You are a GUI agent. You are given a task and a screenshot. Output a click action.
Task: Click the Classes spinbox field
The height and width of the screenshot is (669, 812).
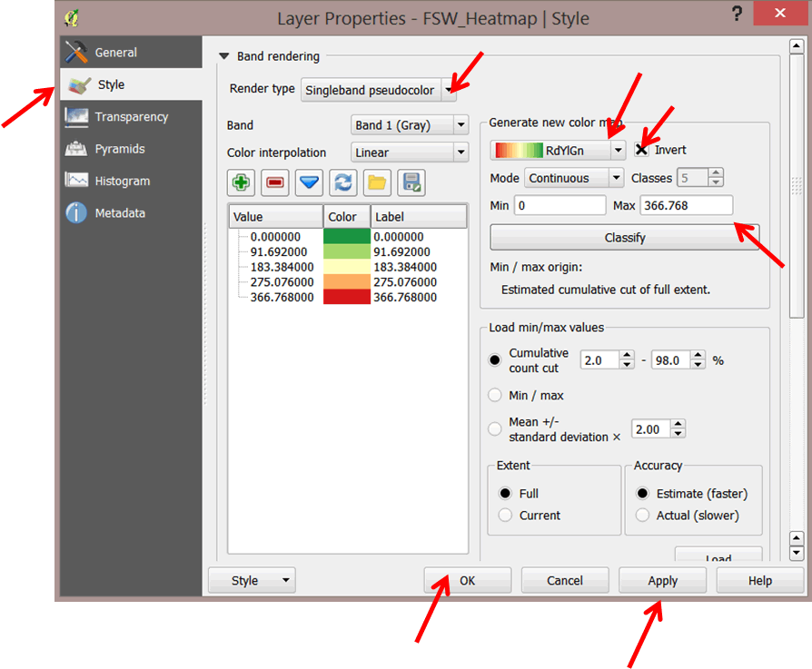(x=694, y=178)
